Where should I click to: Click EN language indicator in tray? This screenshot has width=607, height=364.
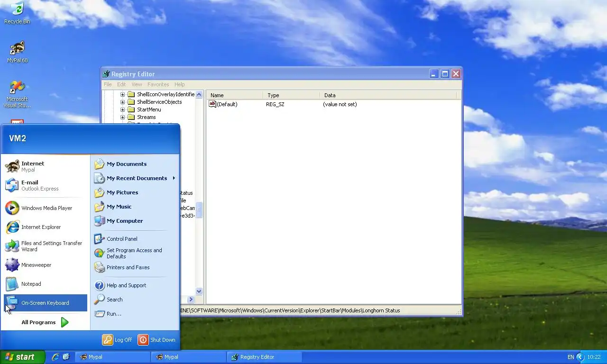[x=570, y=357]
